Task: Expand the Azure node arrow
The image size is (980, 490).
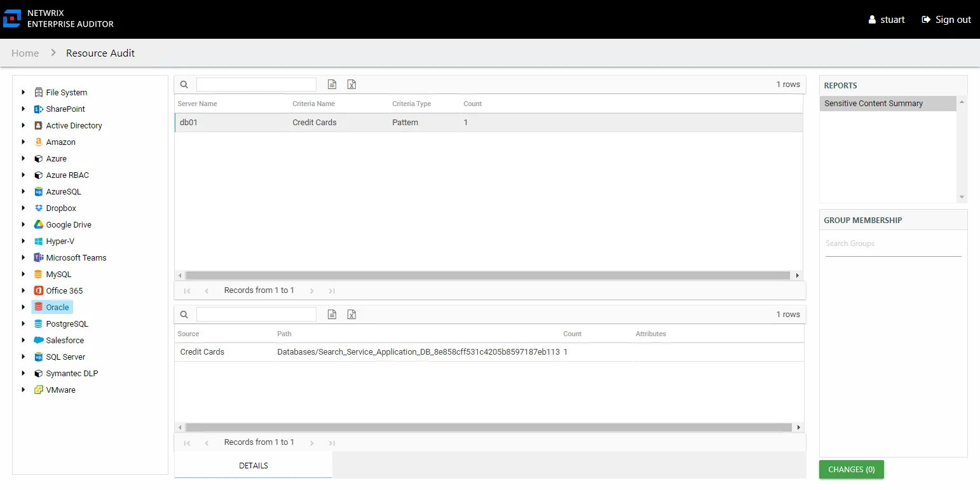Action: [24, 158]
